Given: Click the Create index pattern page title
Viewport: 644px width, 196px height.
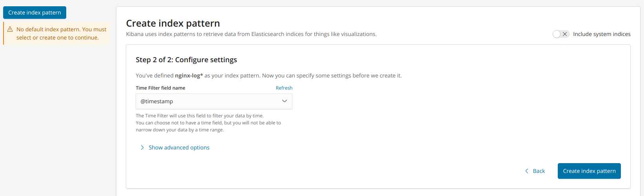Looking at the screenshot, I should click(173, 23).
